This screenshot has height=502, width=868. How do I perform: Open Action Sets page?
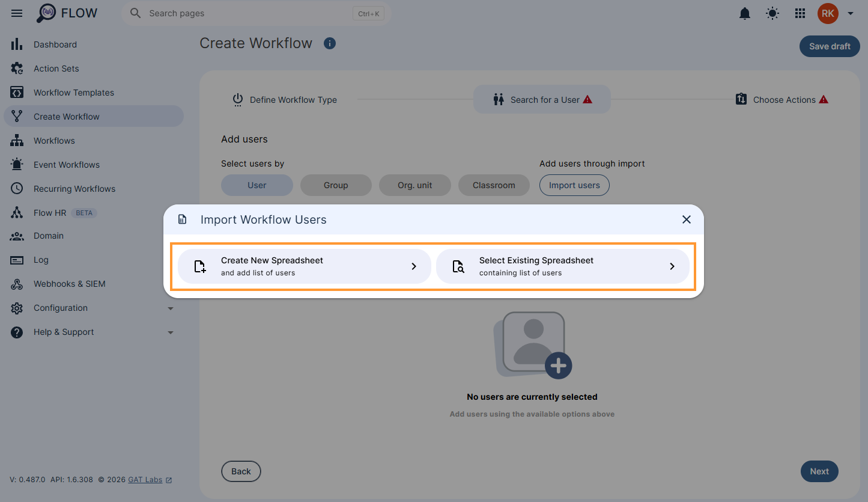coord(94,69)
